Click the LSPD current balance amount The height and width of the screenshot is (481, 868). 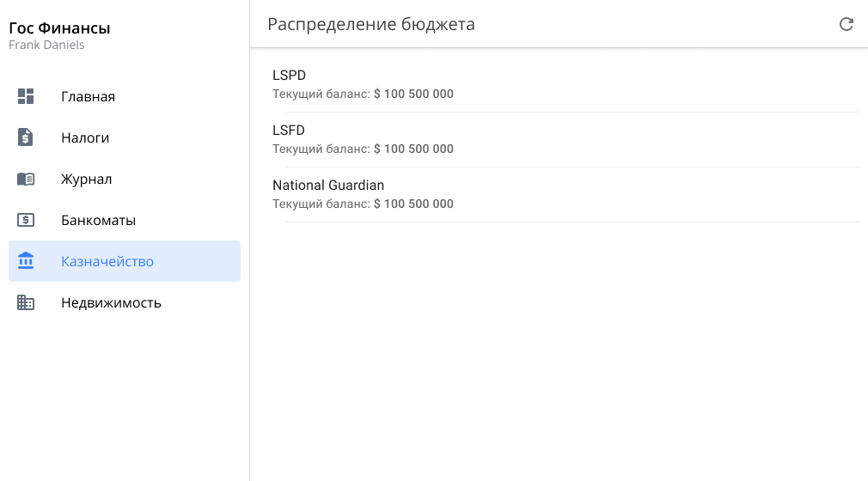click(x=413, y=94)
